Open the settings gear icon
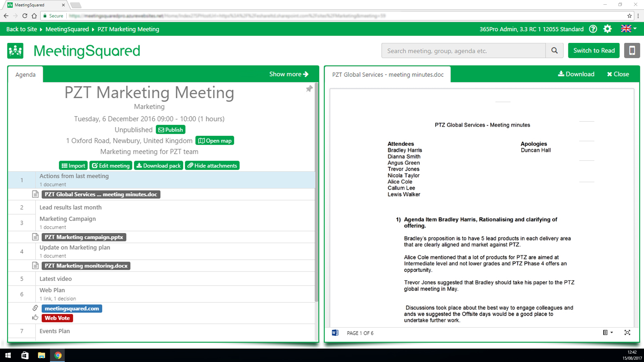 (x=607, y=29)
